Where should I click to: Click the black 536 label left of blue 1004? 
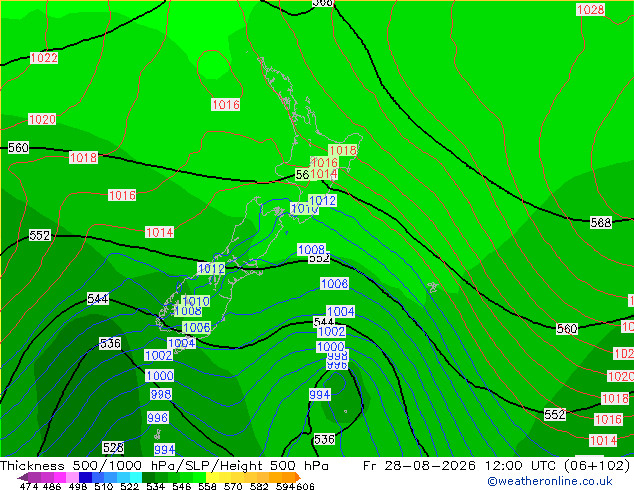(x=110, y=344)
